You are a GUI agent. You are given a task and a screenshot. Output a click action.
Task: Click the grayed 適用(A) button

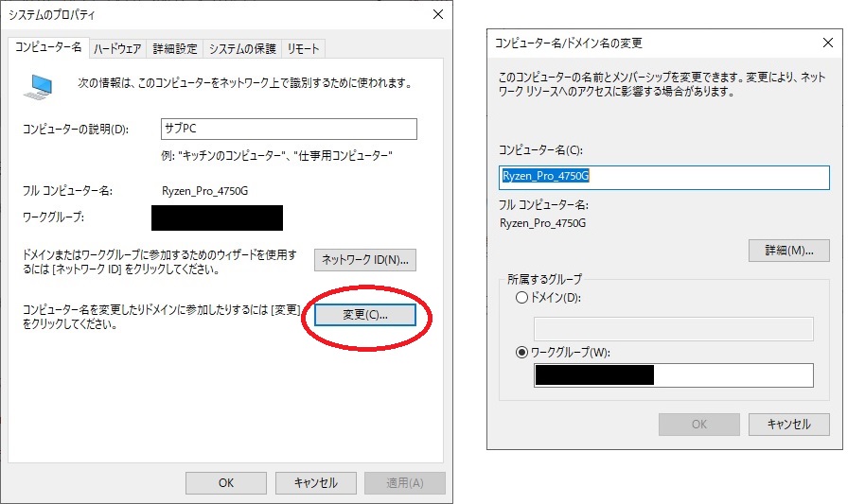pos(405,483)
